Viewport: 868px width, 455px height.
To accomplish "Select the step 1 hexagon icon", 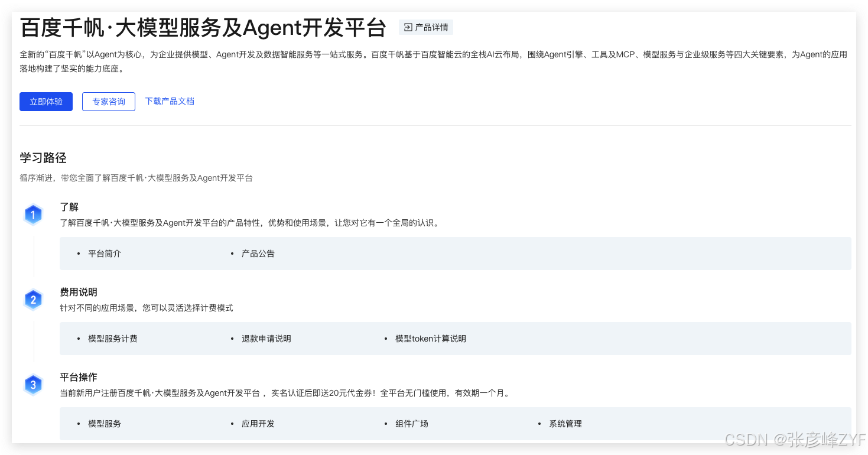I will pyautogui.click(x=33, y=215).
